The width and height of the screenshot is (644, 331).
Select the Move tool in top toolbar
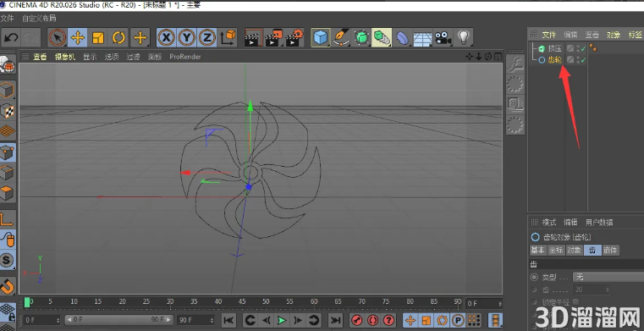point(78,38)
